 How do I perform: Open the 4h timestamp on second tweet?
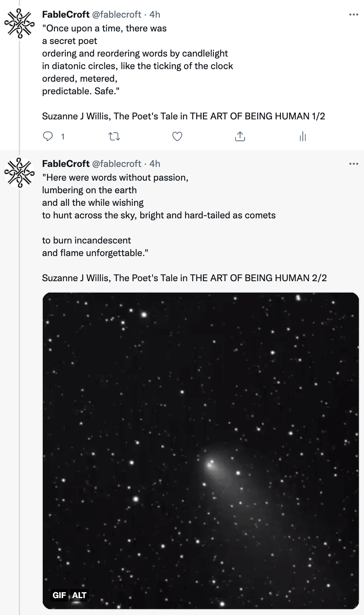tap(155, 164)
